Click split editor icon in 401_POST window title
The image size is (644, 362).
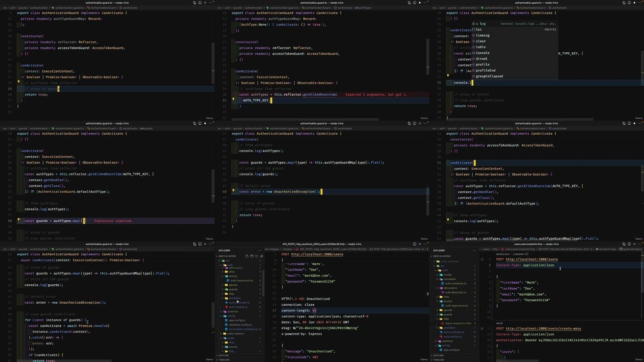point(414,244)
